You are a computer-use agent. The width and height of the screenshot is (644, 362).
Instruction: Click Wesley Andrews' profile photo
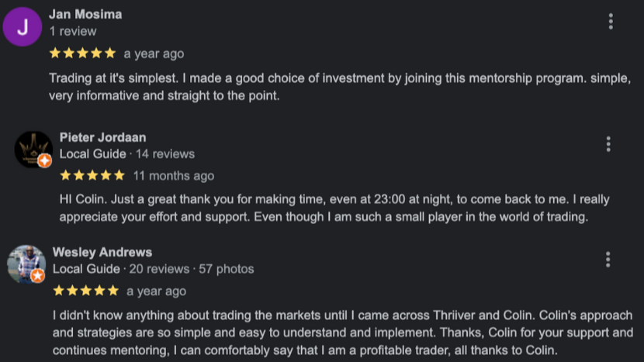coord(25,262)
